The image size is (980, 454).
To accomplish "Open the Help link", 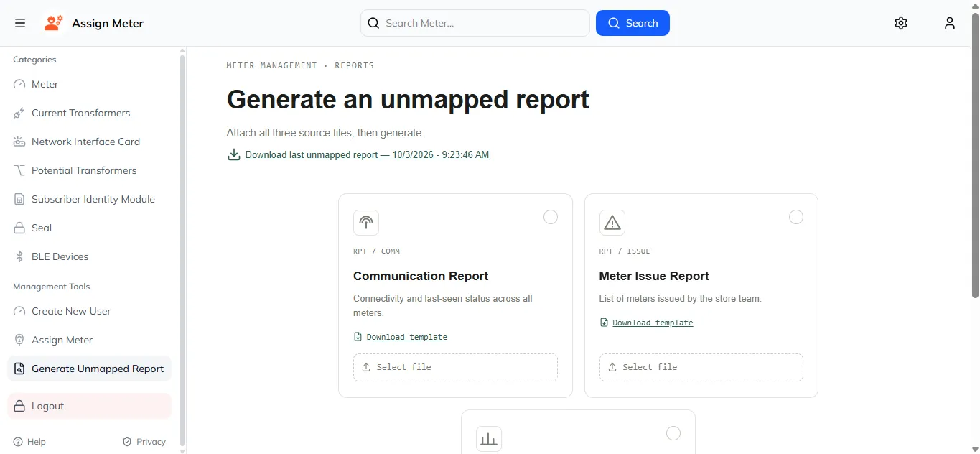I will [x=29, y=442].
